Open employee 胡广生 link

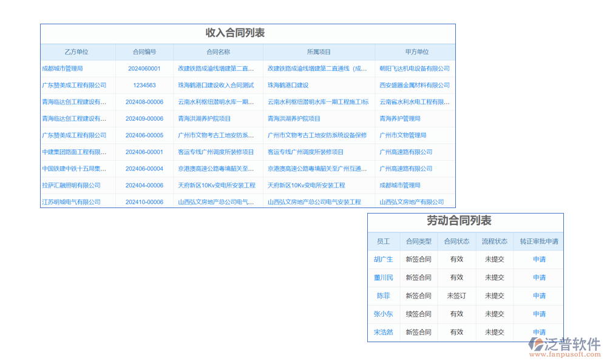tap(383, 260)
